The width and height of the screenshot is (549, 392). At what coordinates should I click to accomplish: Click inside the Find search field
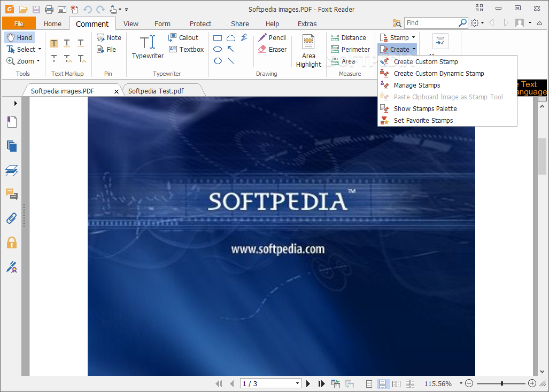tap(431, 23)
